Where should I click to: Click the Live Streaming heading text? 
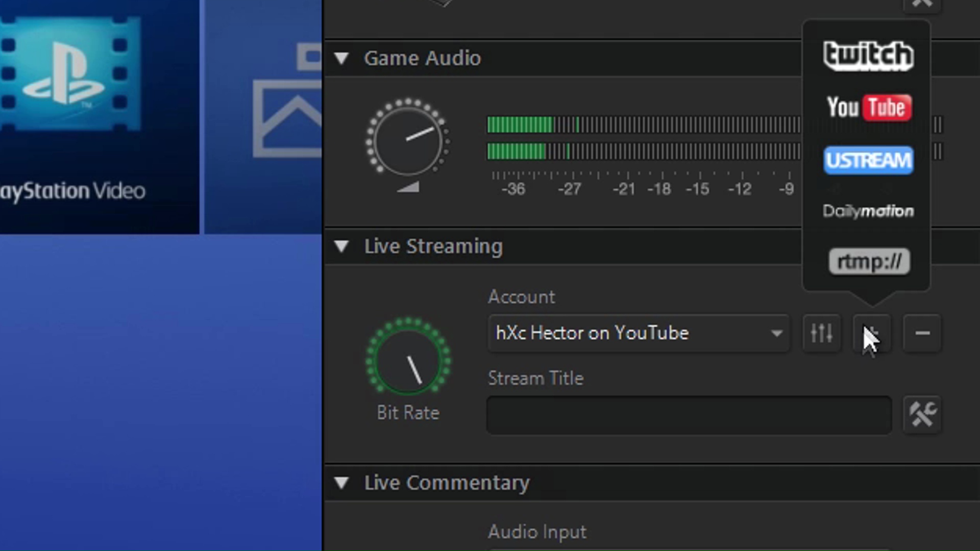coord(433,246)
